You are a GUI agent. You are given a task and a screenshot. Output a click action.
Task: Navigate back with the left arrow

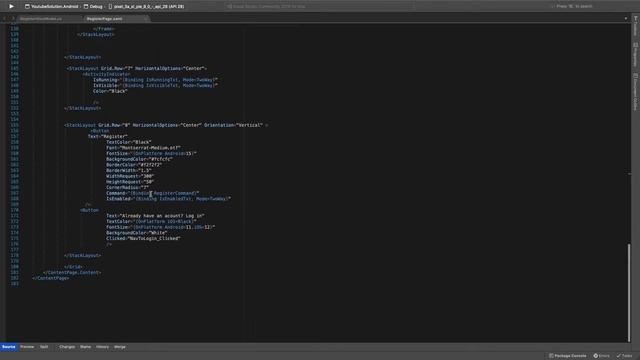click(x=4, y=18)
